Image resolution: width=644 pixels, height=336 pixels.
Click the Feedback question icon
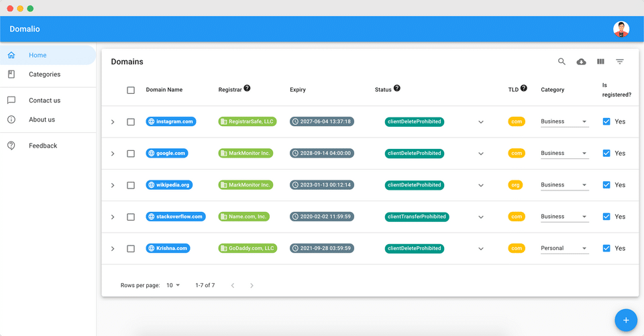click(x=11, y=146)
